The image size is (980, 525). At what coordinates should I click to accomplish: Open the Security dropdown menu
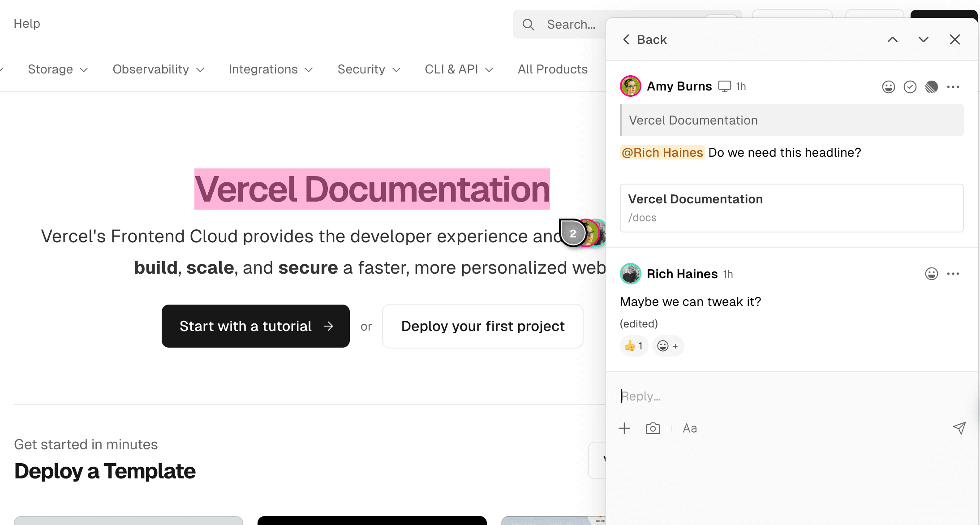click(x=368, y=69)
